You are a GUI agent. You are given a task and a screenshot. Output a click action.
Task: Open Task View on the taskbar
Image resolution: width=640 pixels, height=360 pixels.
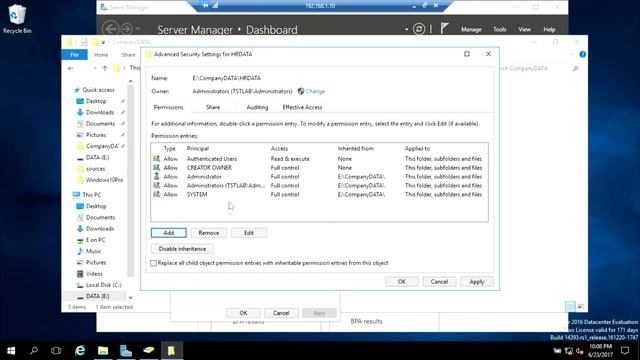pyautogui.click(x=56, y=351)
